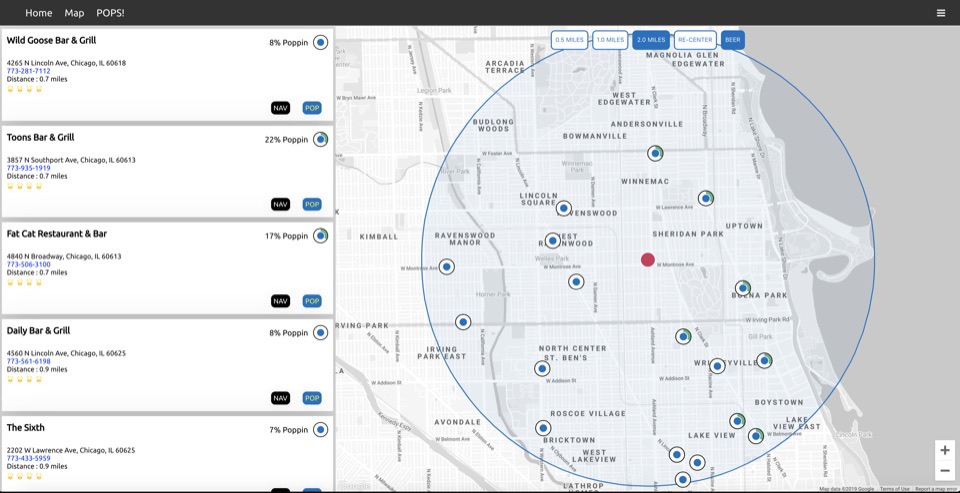This screenshot has width=960, height=493.
Task: Click bar marker at West Ravenswood label
Action: 553,241
